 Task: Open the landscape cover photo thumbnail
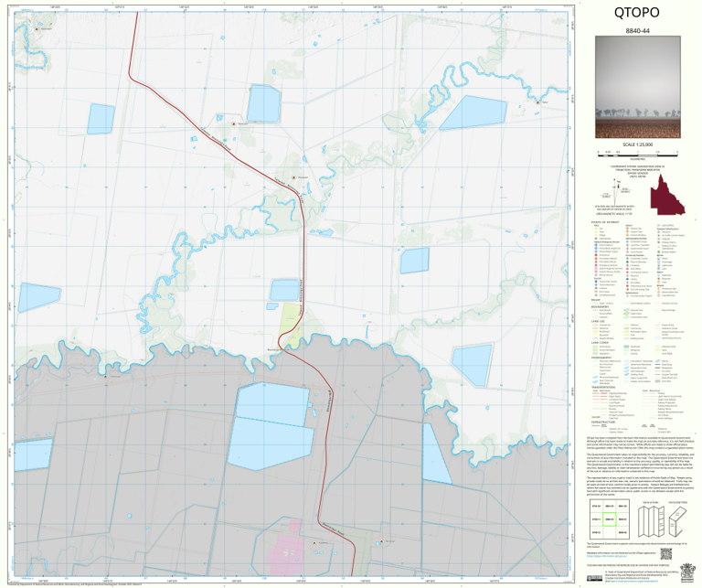click(637, 87)
